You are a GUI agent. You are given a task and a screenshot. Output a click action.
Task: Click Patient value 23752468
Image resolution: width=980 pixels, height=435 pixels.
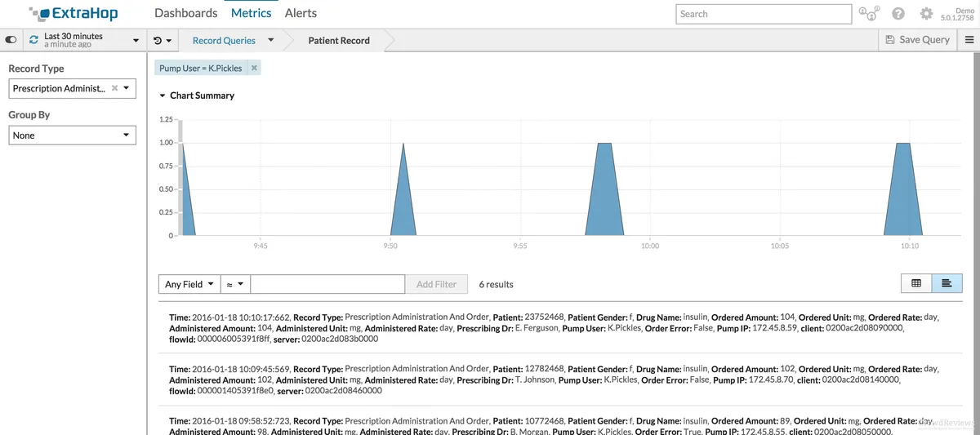pyautogui.click(x=546, y=317)
